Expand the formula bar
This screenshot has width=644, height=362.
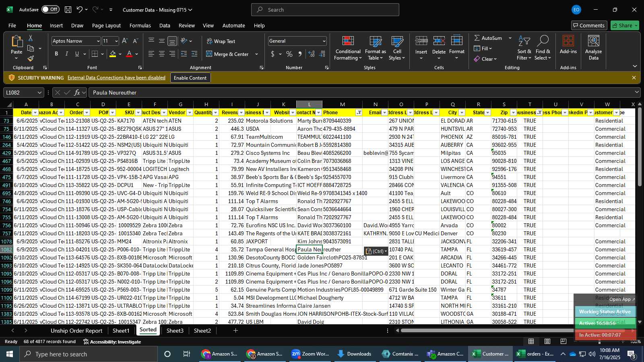click(x=637, y=93)
